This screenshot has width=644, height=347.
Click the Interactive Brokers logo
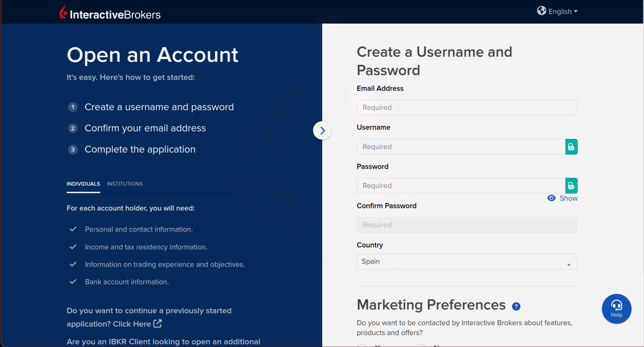pyautogui.click(x=110, y=13)
